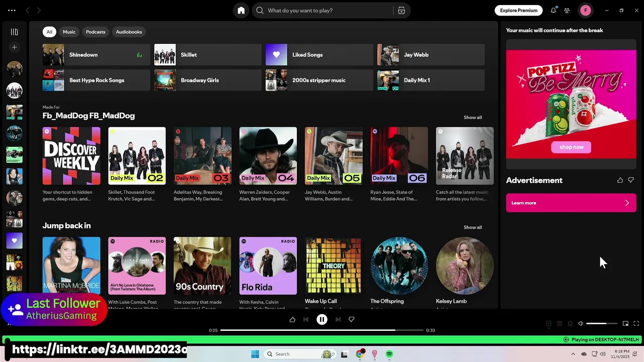Select the All filter chip
The height and width of the screenshot is (362, 644).
pyautogui.click(x=49, y=32)
